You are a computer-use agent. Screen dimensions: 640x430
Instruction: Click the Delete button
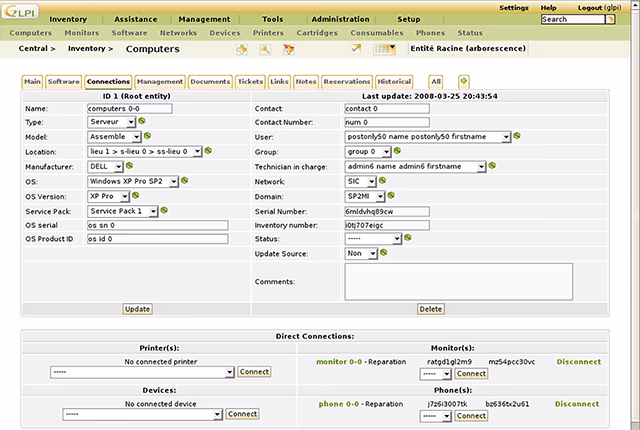pyautogui.click(x=431, y=309)
